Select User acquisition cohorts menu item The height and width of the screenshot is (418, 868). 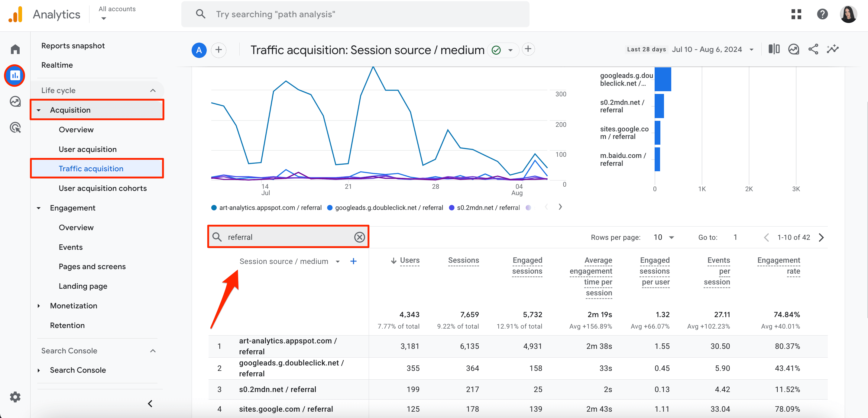pyautogui.click(x=102, y=188)
